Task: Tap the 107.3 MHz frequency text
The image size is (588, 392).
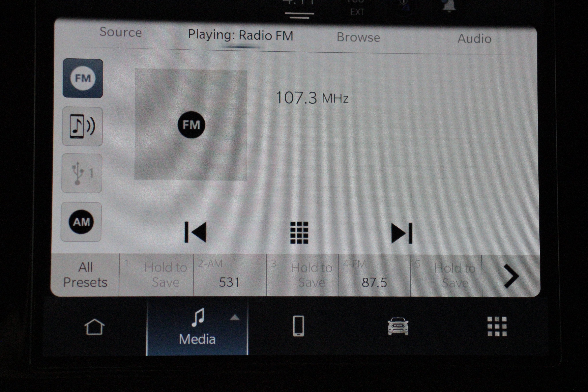Action: [312, 98]
